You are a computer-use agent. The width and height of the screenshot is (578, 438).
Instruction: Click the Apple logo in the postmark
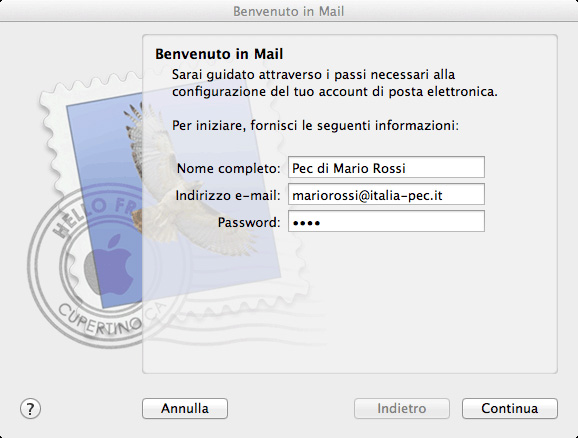[x=109, y=264]
